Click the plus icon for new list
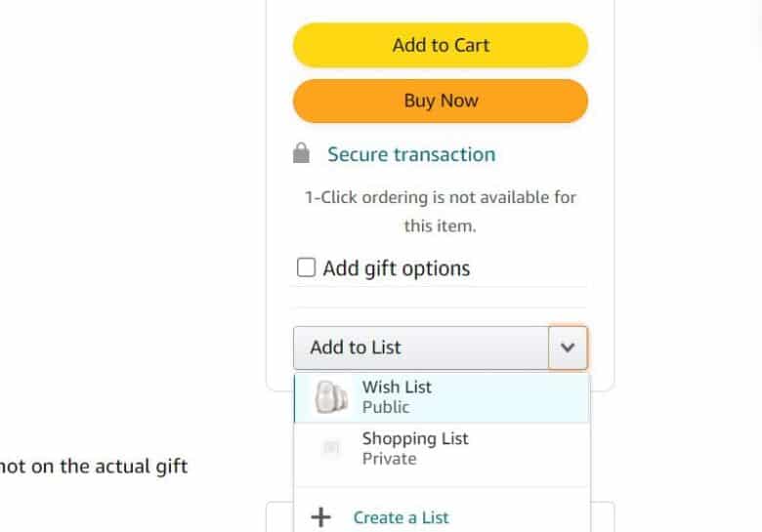762x532 pixels. click(x=320, y=517)
